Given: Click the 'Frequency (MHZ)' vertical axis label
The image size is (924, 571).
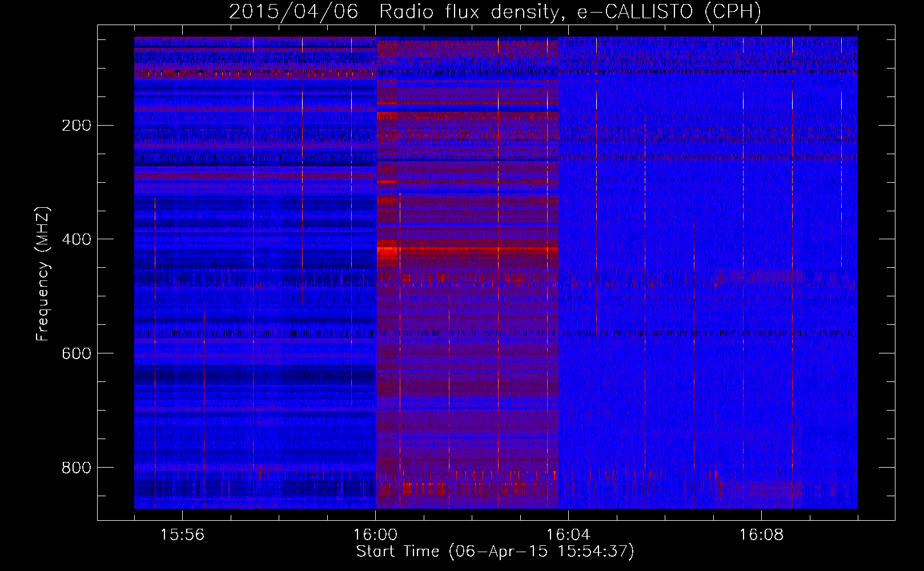Looking at the screenshot, I should [43, 274].
